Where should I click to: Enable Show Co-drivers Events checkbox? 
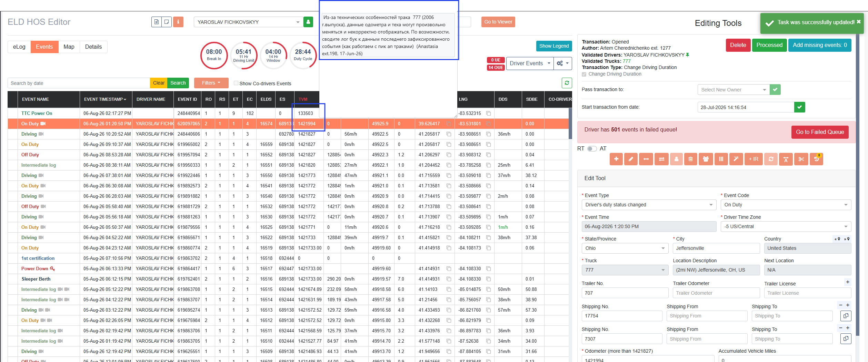coord(236,83)
